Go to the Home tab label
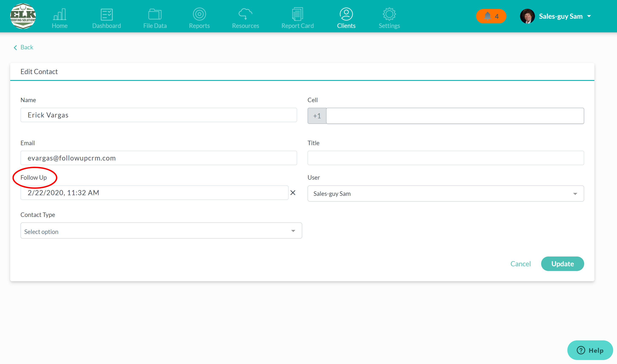This screenshot has width=617, height=364. [x=60, y=26]
